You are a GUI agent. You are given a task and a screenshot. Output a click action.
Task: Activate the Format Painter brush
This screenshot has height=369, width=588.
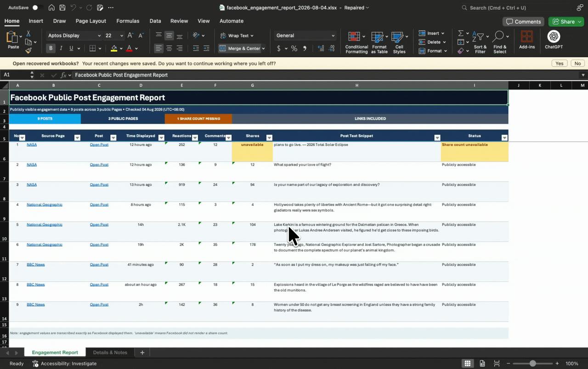28,50
